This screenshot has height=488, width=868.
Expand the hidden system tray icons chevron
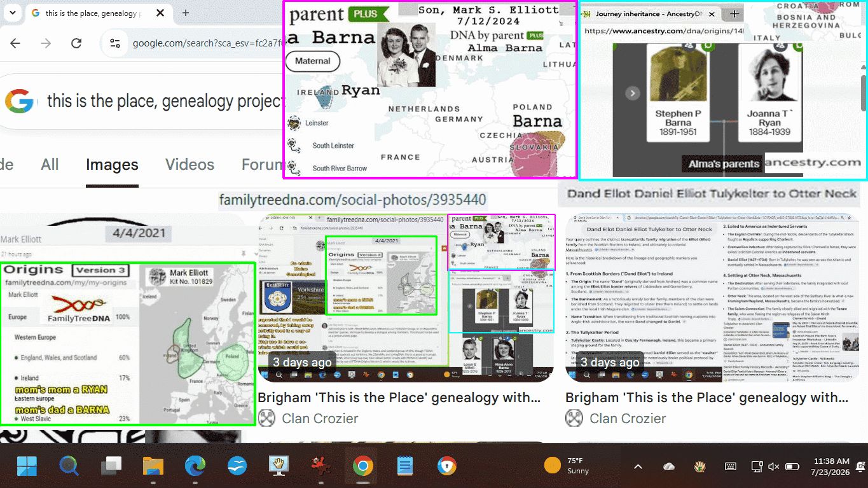tap(638, 466)
